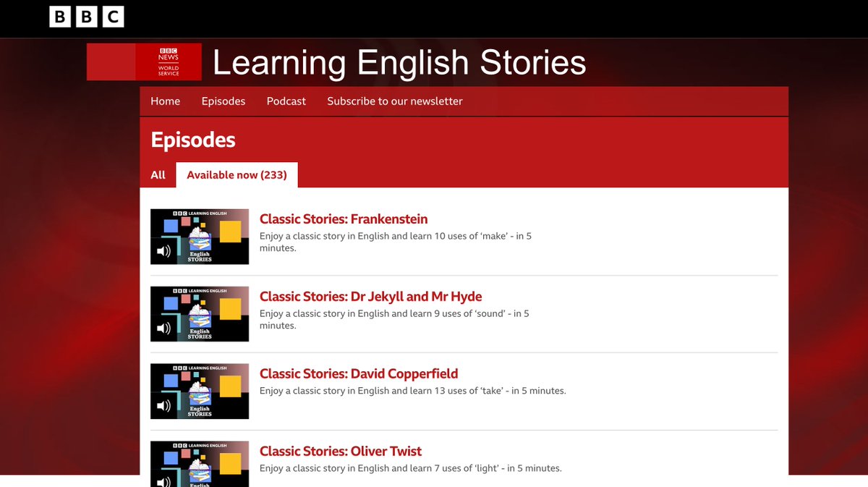Viewport: 868px width, 487px height.
Task: Go to the Home menu item
Action: pos(166,101)
